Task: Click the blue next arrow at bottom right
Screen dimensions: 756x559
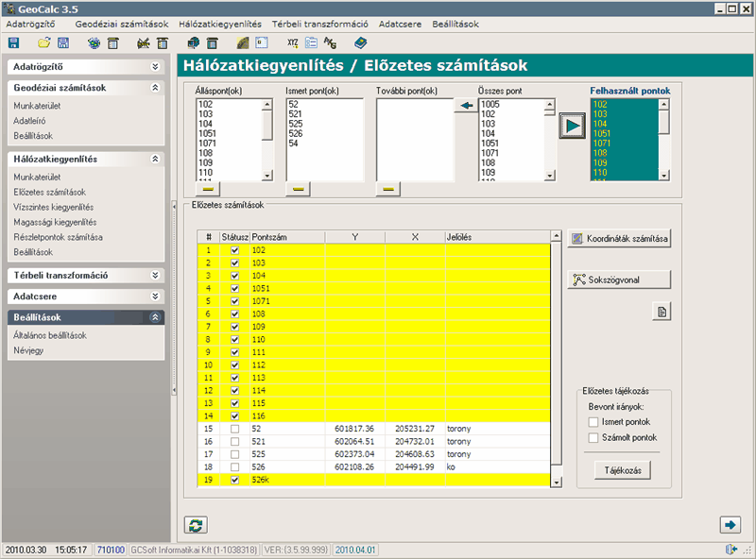Action: [x=730, y=524]
